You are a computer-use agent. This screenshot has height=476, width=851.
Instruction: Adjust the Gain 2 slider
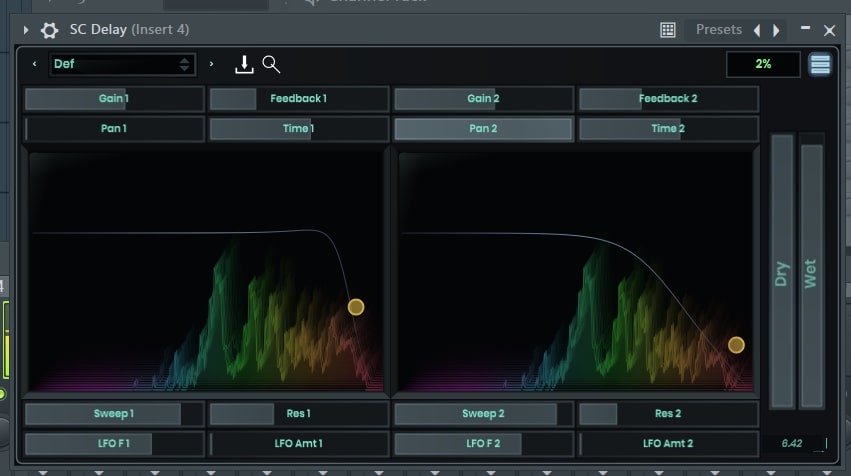[x=483, y=98]
